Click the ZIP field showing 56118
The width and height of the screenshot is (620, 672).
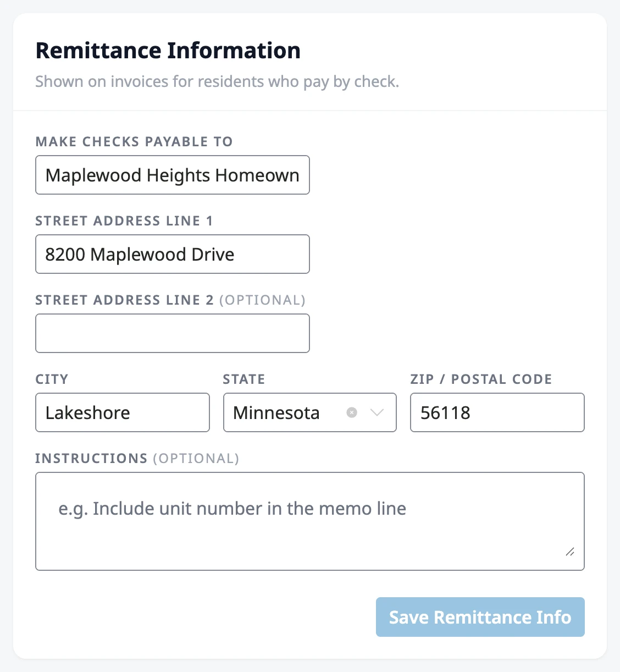click(497, 412)
